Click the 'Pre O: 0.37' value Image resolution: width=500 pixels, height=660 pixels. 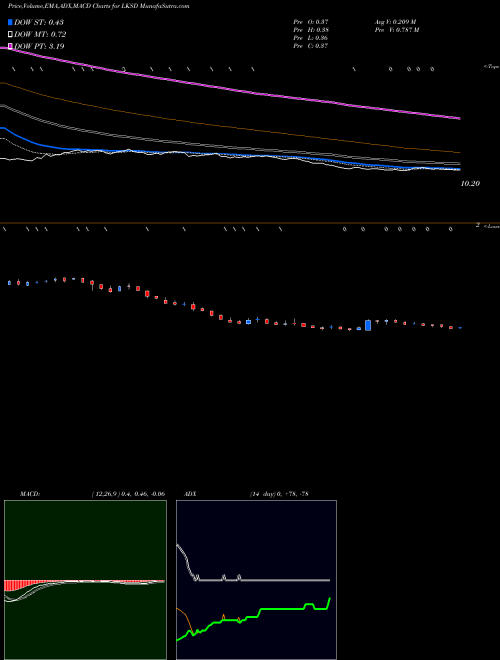click(311, 22)
